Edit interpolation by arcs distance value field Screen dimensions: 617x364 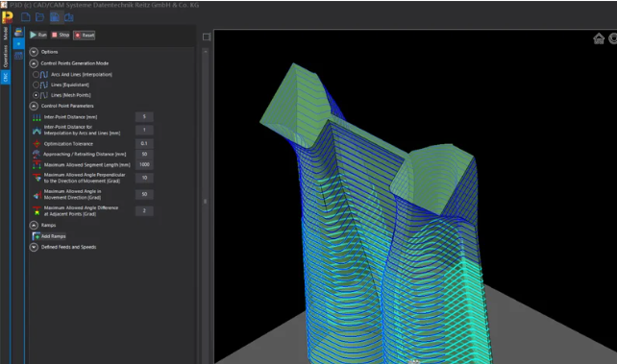pyautogui.click(x=144, y=130)
